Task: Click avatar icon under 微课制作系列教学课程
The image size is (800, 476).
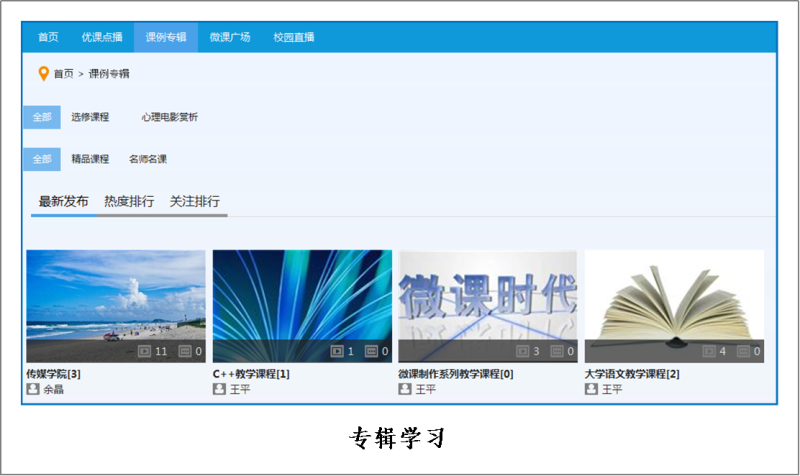Action: pos(405,389)
